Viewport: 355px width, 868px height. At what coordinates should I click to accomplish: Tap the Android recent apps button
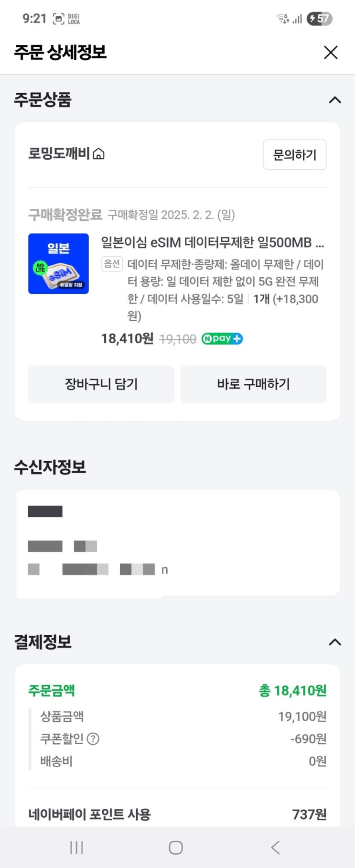coord(76,847)
